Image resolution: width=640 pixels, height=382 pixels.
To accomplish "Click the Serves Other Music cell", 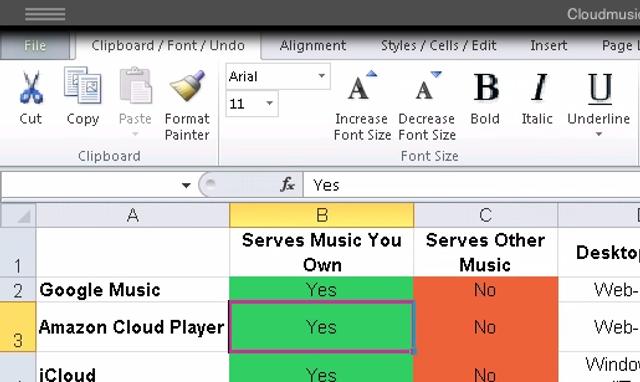I will pyautogui.click(x=486, y=252).
